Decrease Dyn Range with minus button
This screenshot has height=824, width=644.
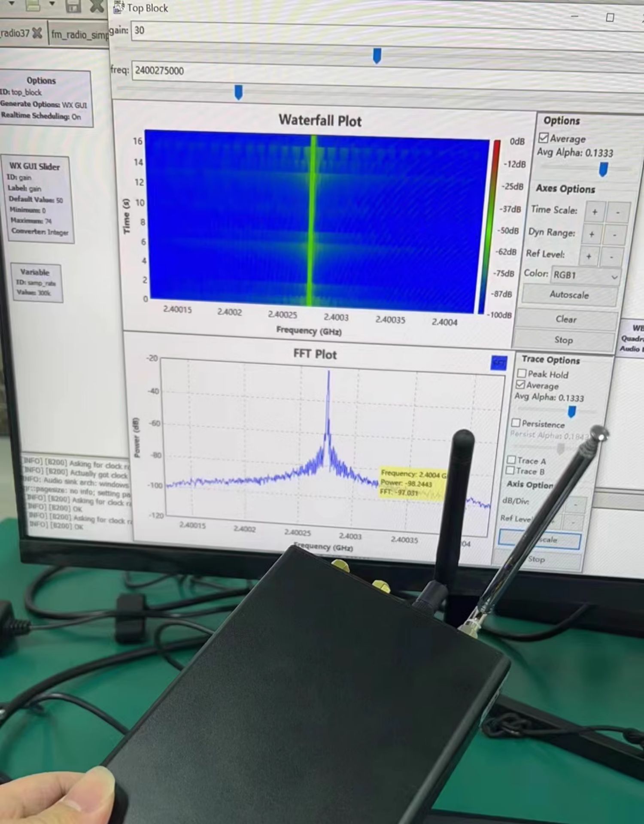[x=614, y=235]
